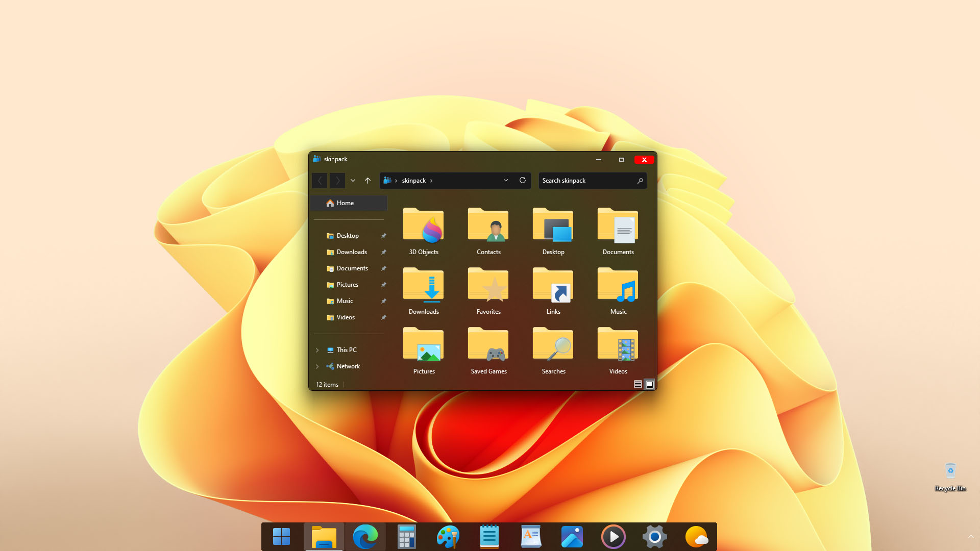Click the skinpack breadcrumb in address bar
Image resolution: width=980 pixels, height=551 pixels.
pos(413,181)
